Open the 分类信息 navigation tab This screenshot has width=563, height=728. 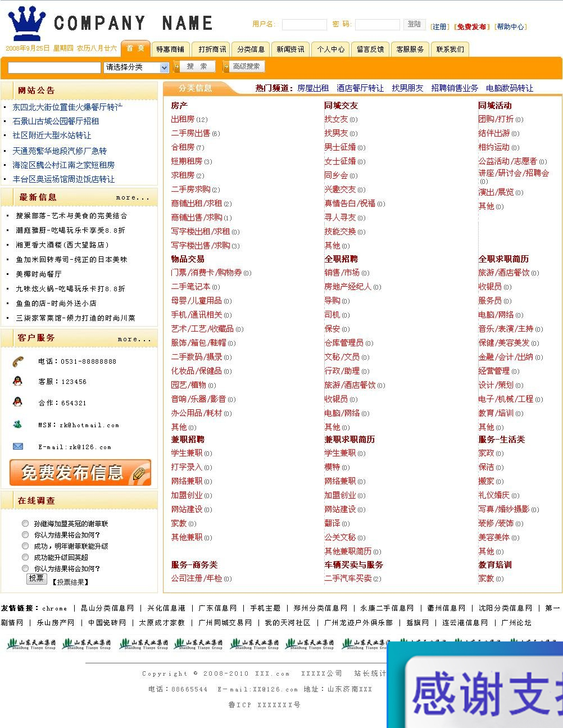[x=251, y=49]
